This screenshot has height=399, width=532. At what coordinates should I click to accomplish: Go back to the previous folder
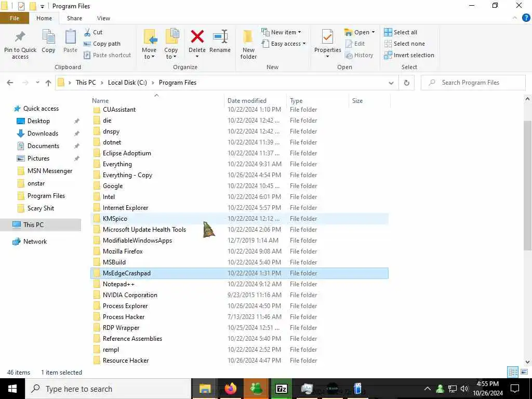10,83
